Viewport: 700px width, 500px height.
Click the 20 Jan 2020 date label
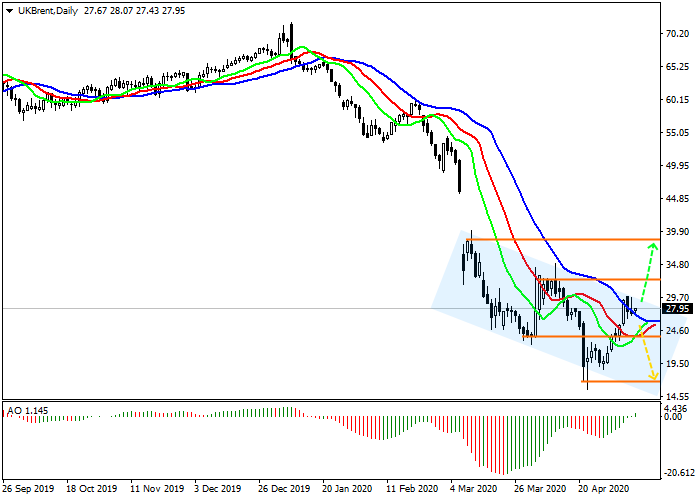(345, 490)
